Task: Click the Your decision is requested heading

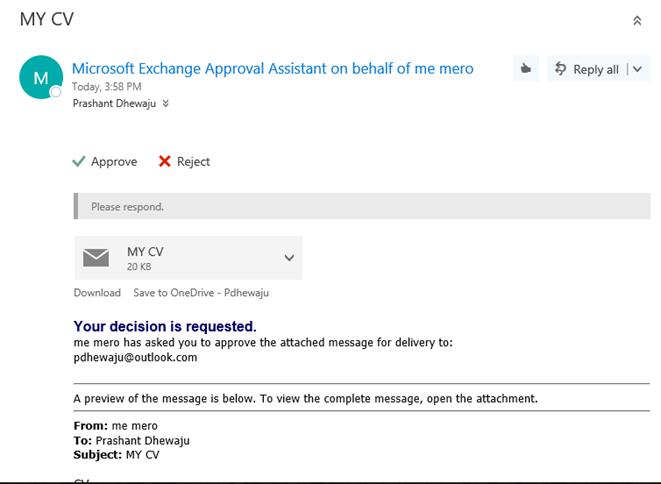Action: point(165,326)
